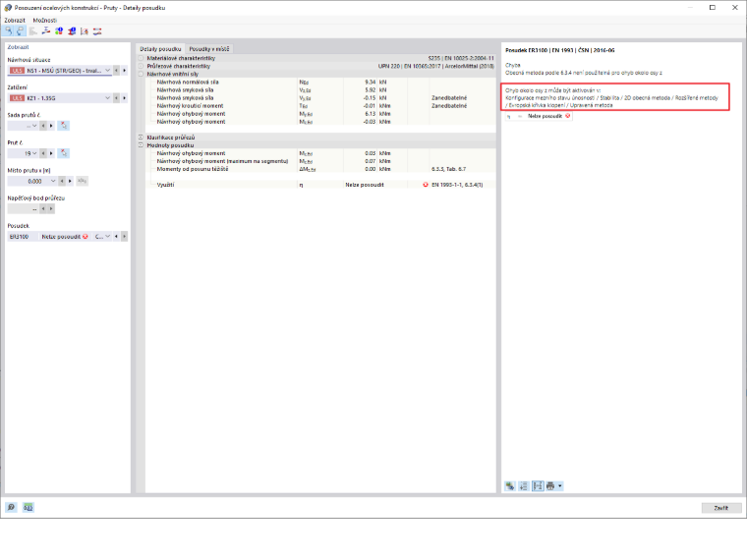Go to previous Návrhová situace
Image resolution: width=747 pixels, height=560 pixels.
[x=116, y=71]
